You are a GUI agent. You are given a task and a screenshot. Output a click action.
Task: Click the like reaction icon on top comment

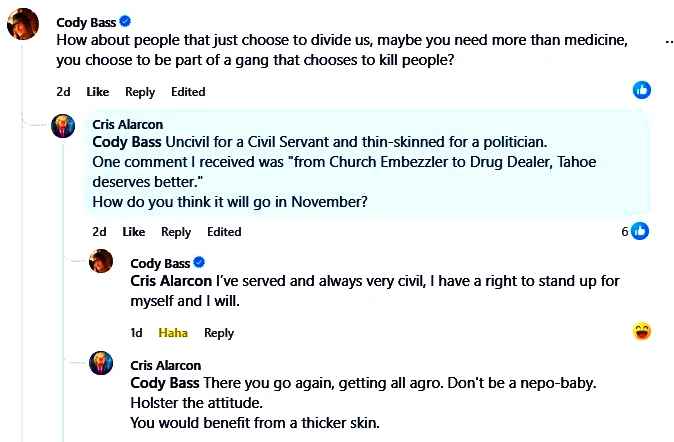[642, 91]
